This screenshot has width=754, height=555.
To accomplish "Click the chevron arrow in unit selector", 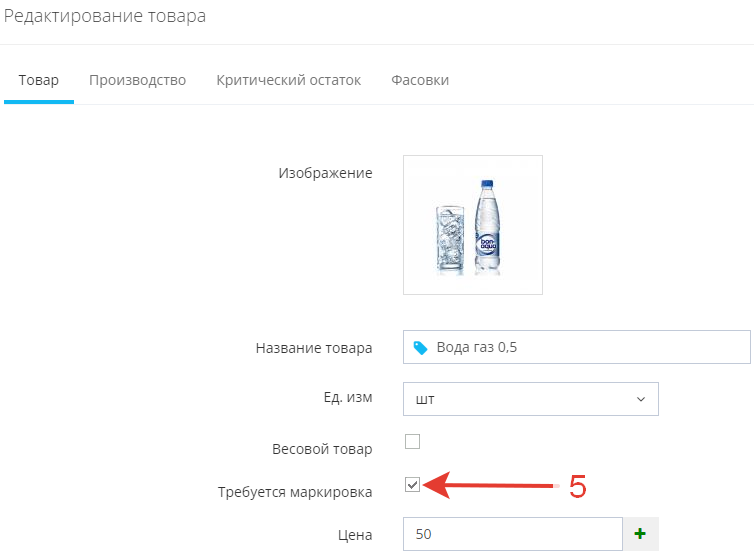I will [641, 399].
